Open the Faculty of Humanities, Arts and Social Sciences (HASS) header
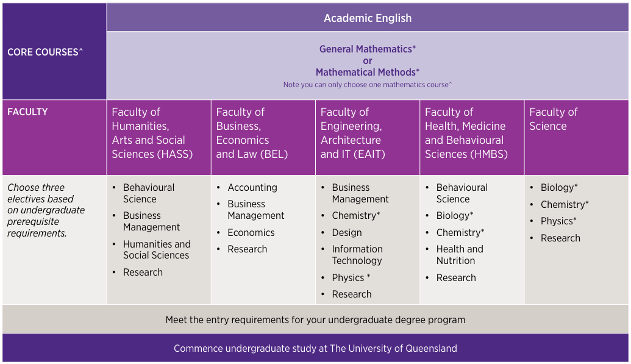 pos(159,137)
